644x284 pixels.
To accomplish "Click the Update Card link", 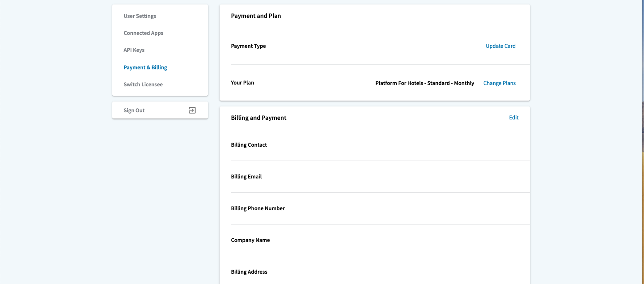I will [501, 46].
